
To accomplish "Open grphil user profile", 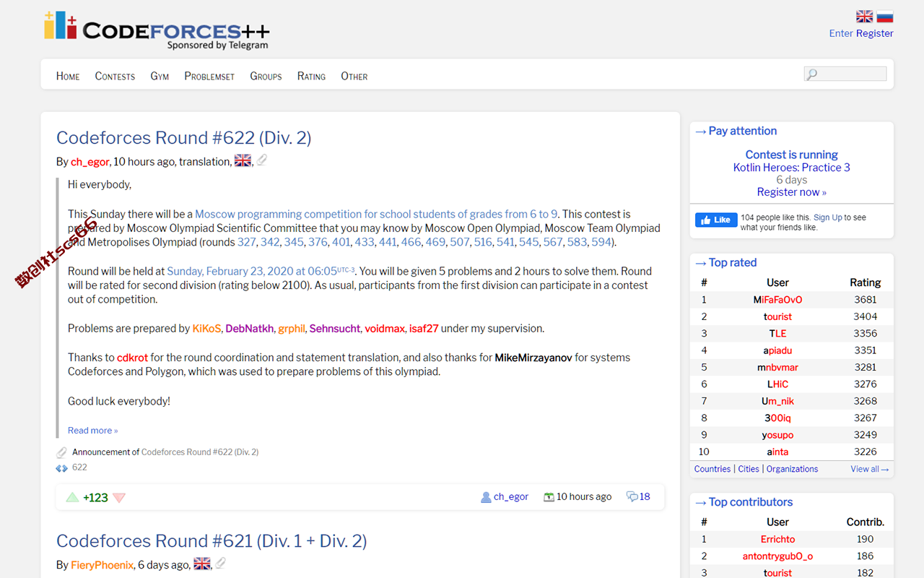I will point(292,329).
